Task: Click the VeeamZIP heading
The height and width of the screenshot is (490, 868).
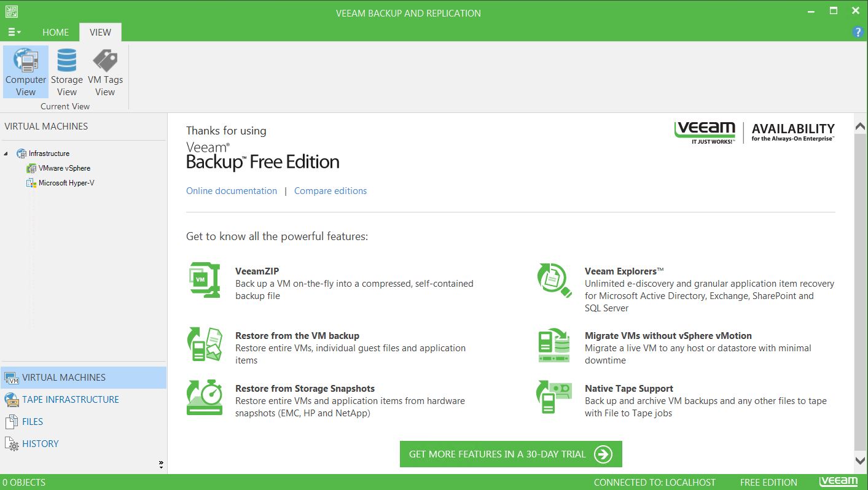Action: point(257,271)
